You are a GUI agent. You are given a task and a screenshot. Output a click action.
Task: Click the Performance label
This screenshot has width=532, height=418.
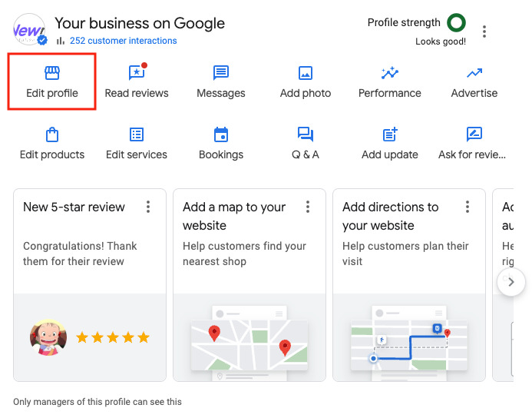tap(390, 93)
